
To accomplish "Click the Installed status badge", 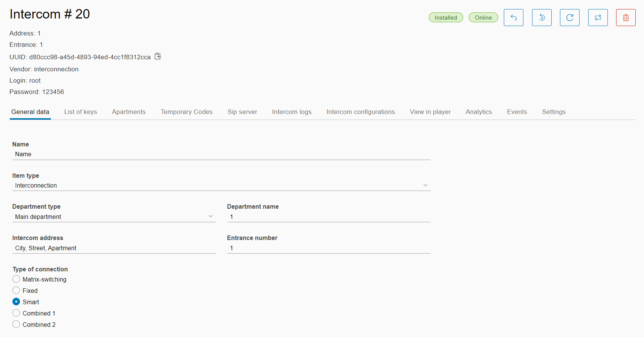I will click(x=445, y=18).
